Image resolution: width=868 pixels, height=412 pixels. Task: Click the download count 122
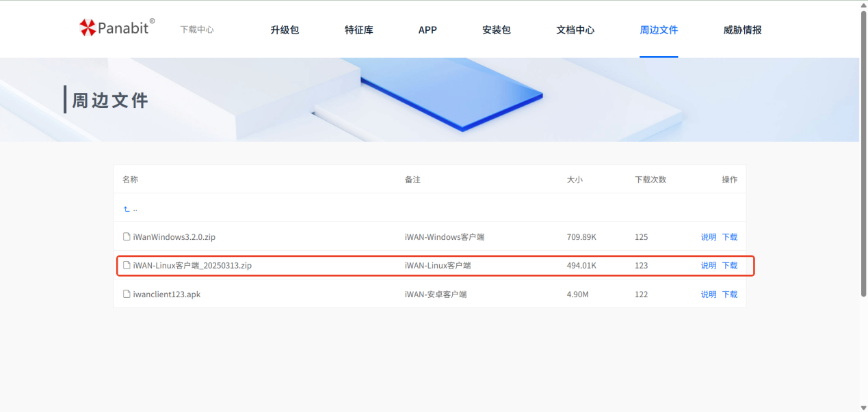641,294
